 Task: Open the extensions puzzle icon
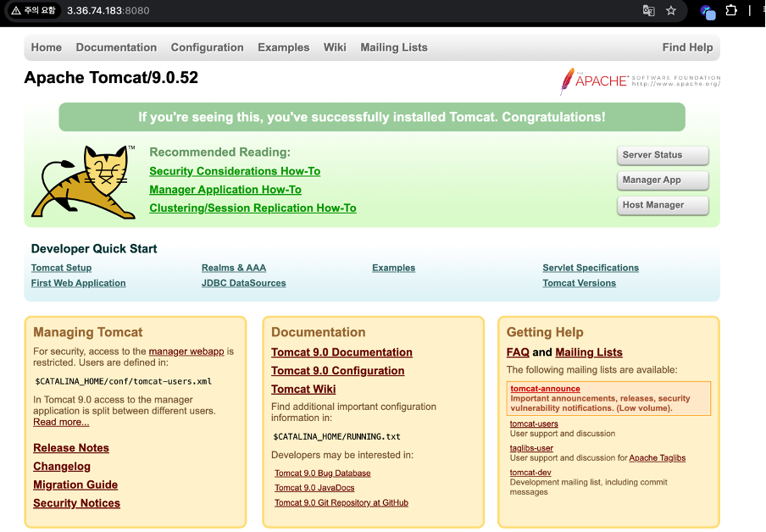click(x=730, y=10)
